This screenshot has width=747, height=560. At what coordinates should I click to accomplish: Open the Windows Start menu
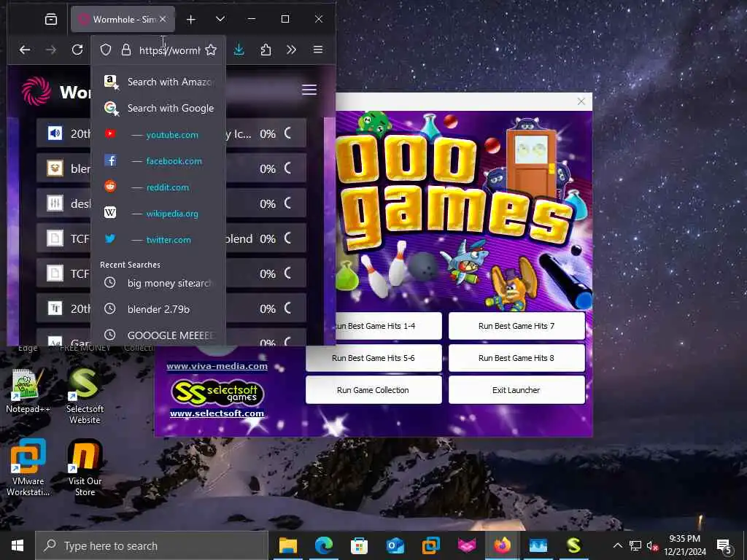[18, 545]
